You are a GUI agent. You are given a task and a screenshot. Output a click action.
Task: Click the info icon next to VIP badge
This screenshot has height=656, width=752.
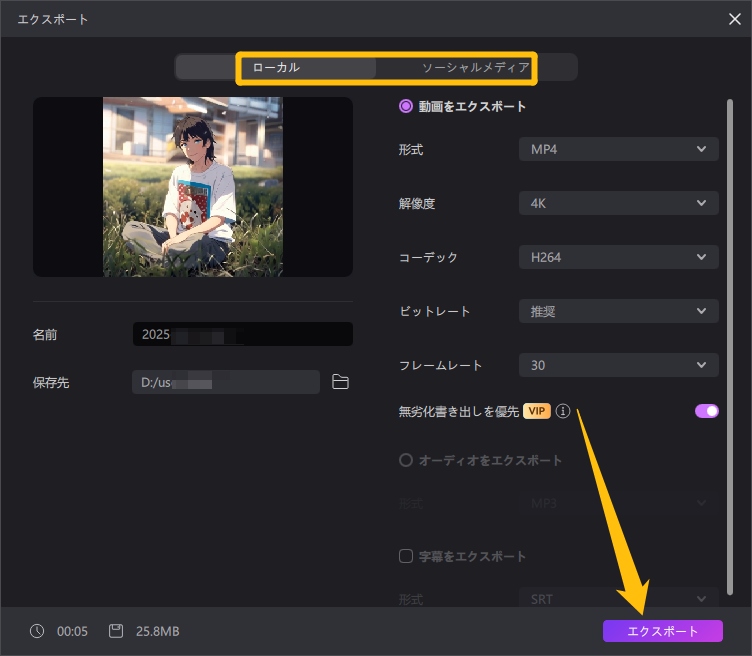(x=563, y=411)
